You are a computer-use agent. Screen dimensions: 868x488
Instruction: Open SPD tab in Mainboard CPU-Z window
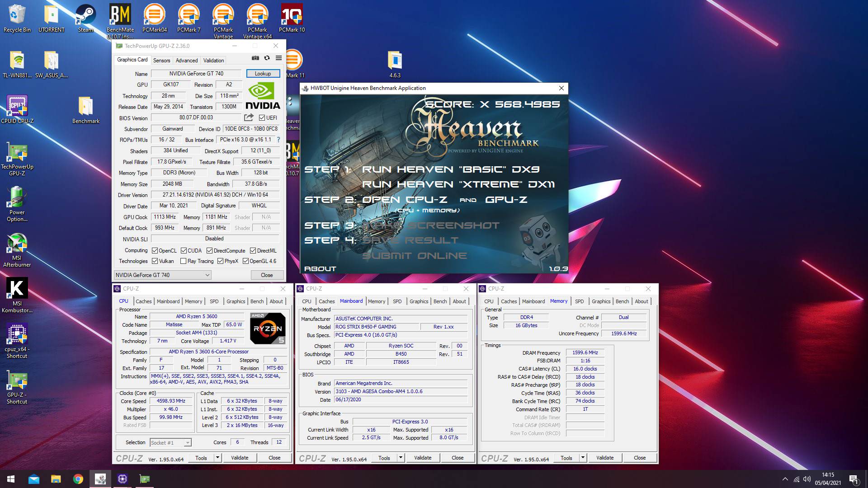click(397, 301)
